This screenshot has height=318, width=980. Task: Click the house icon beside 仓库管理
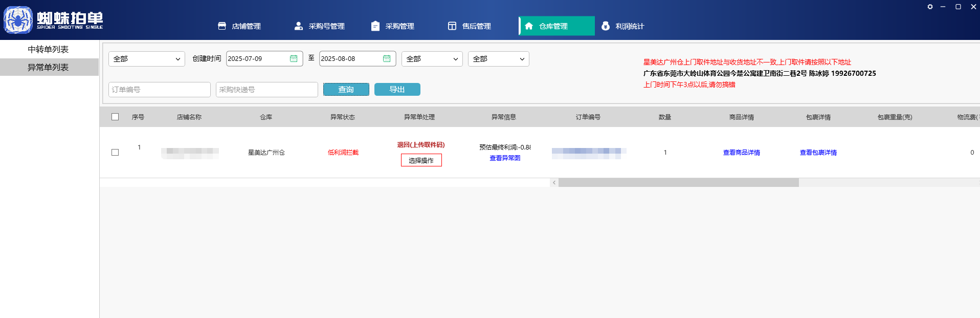click(529, 26)
